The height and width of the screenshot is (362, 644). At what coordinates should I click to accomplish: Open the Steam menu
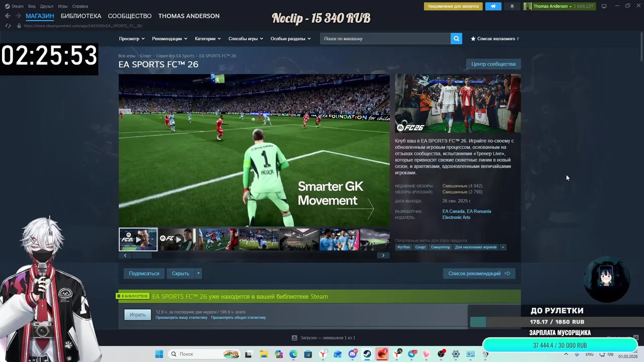point(15,7)
